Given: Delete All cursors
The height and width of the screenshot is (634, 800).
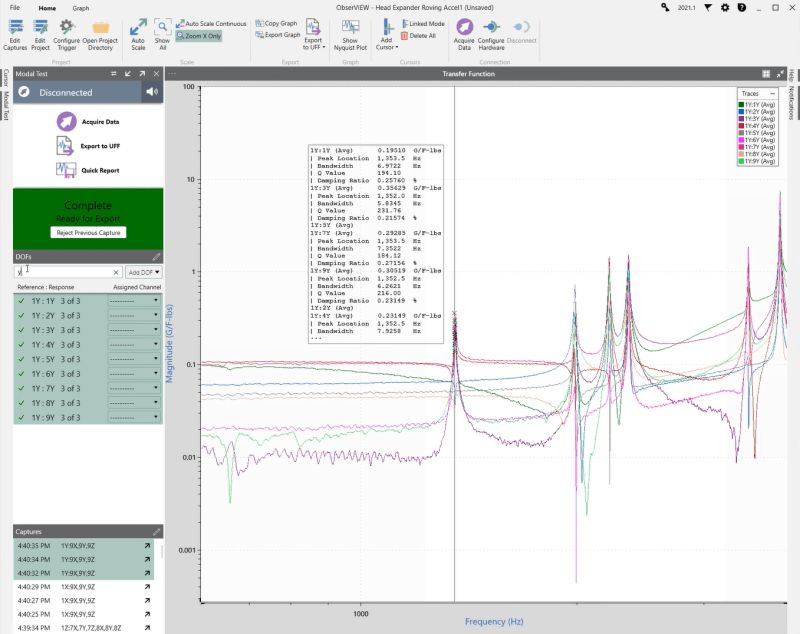Looking at the screenshot, I should [418, 36].
